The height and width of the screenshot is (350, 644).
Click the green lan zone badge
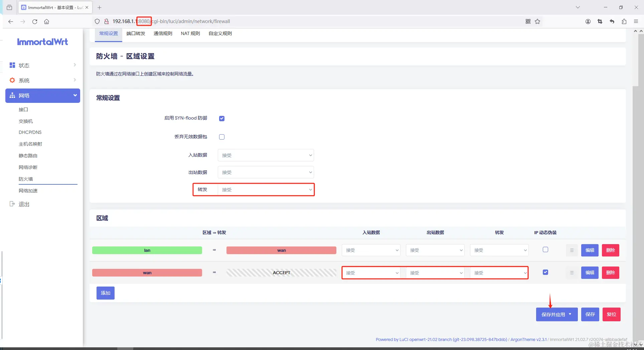[x=147, y=250]
